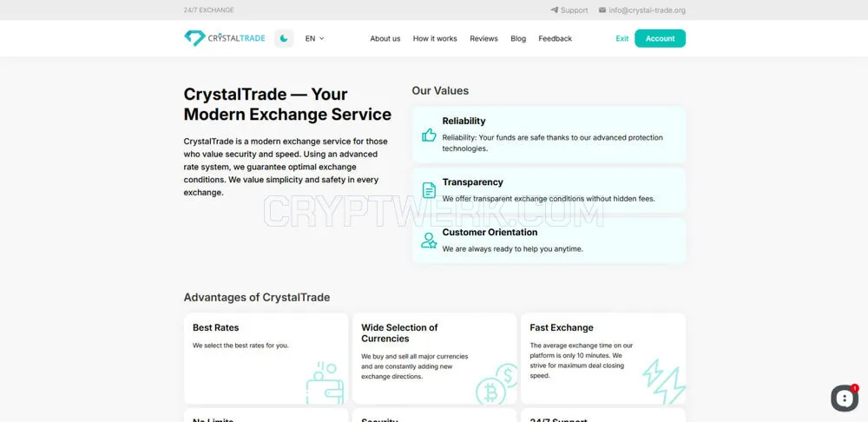Image resolution: width=868 pixels, height=422 pixels.
Task: Click the Customer Orientation person-star icon
Action: coord(429,241)
